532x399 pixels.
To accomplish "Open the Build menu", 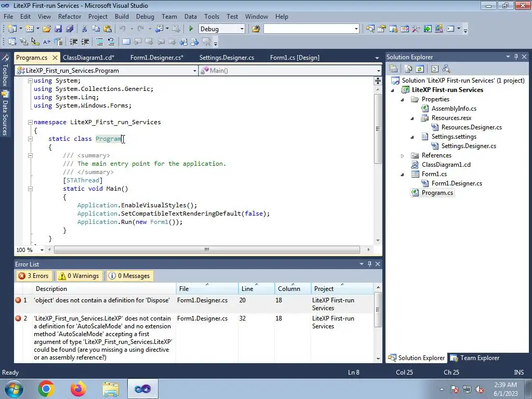I will pos(122,16).
